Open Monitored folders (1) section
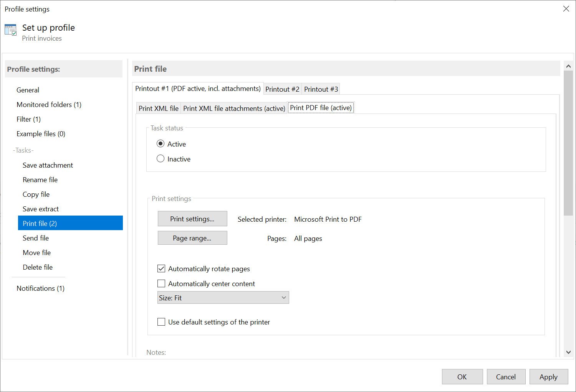Screen dimensions: 576x392 [x=49, y=105]
